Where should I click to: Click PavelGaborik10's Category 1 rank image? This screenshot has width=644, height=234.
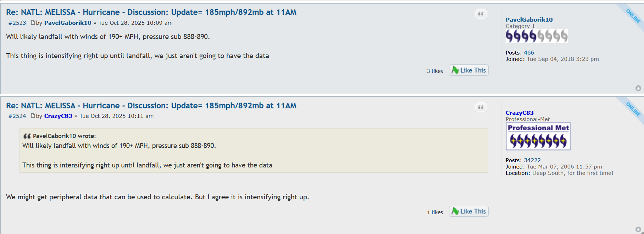click(x=536, y=36)
